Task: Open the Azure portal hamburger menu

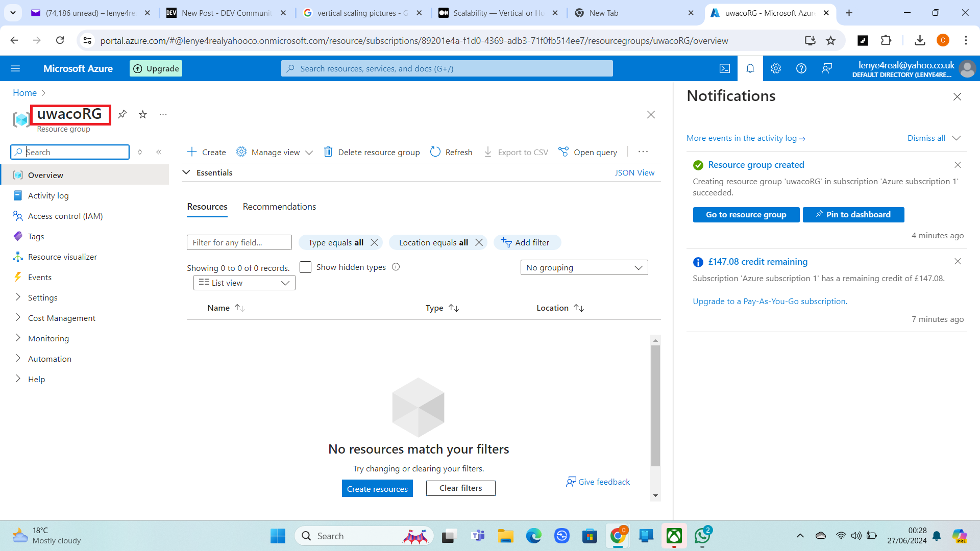Action: point(15,68)
